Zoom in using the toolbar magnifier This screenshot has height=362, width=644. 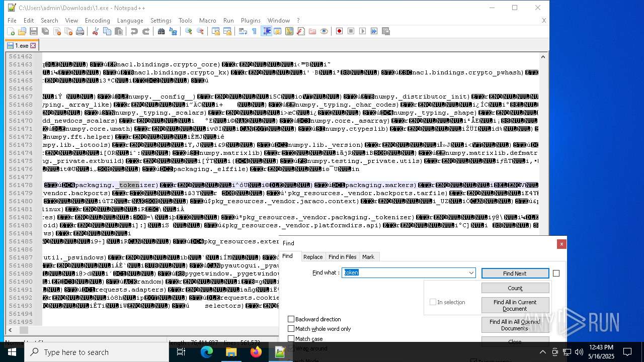coord(189,31)
